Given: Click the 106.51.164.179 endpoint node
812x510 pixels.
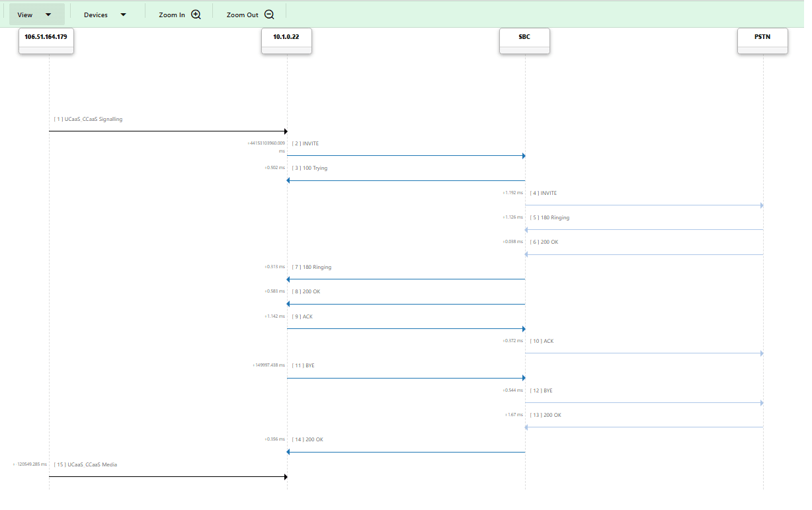Looking at the screenshot, I should coord(46,38).
